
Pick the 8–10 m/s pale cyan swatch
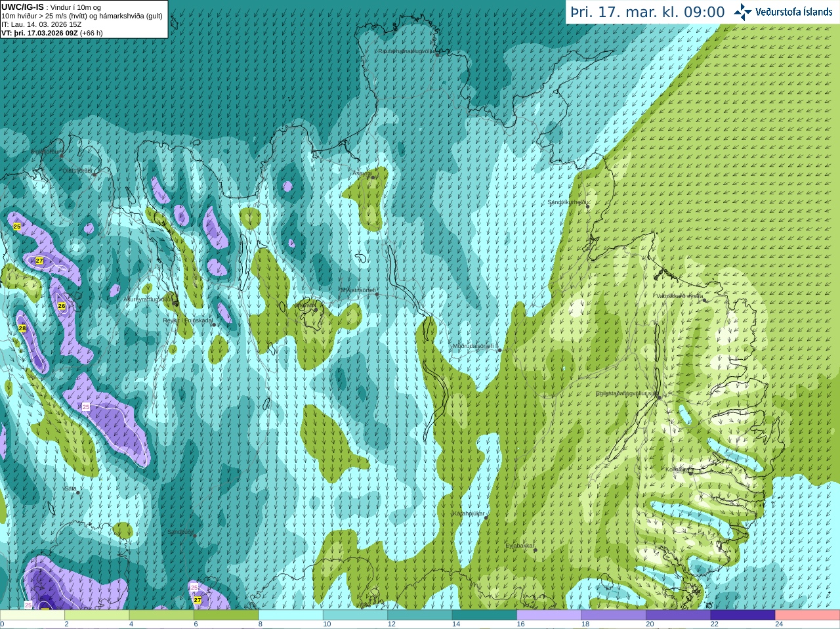click(x=291, y=615)
